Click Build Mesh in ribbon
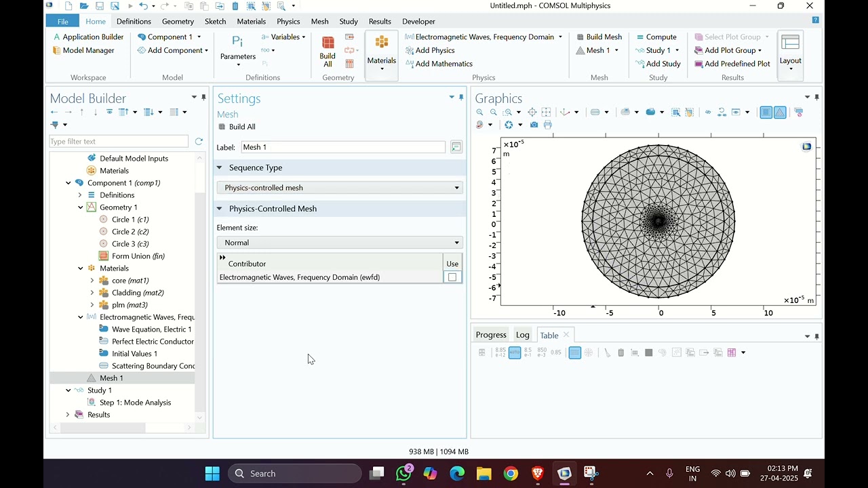This screenshot has width=868, height=488. [x=599, y=37]
